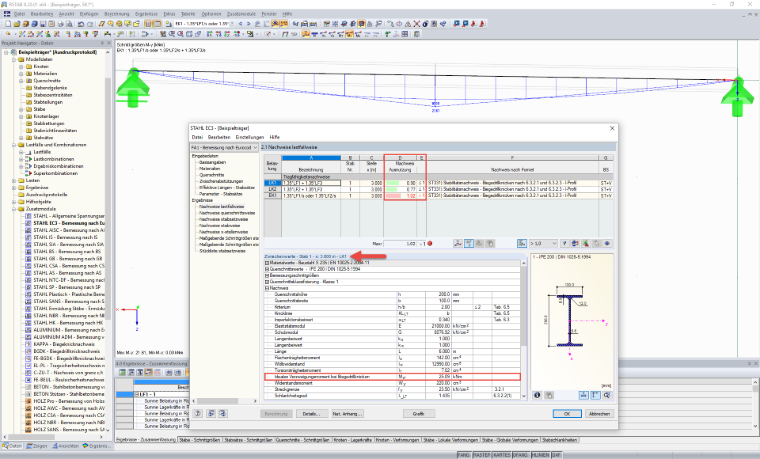Click the print icon in main toolbar
This screenshot has width=760, height=459.
tap(61, 24)
